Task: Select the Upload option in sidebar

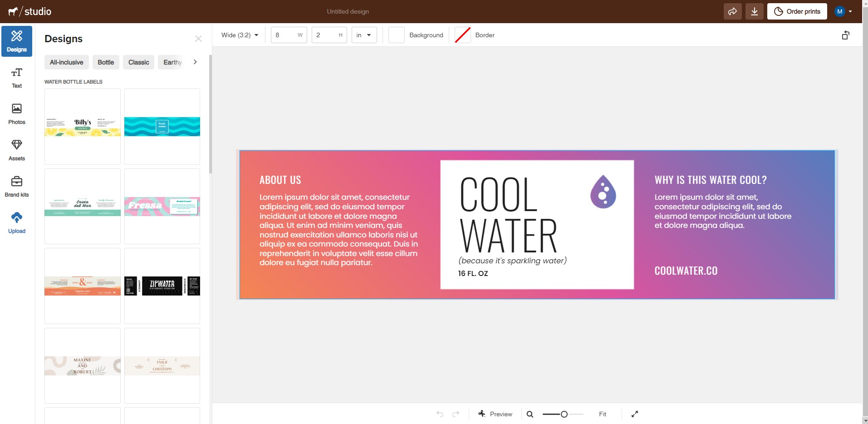Action: click(16, 222)
